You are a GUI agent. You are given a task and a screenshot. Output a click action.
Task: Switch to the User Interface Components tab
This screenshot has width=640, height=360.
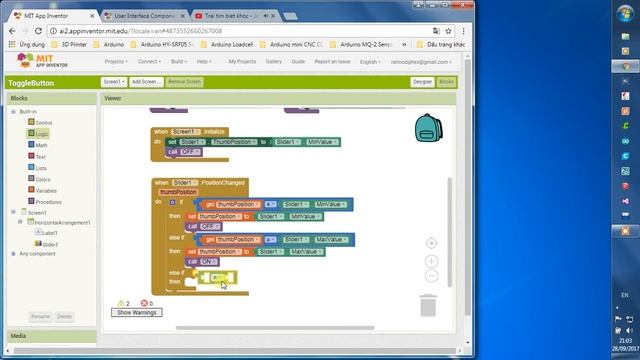click(144, 16)
